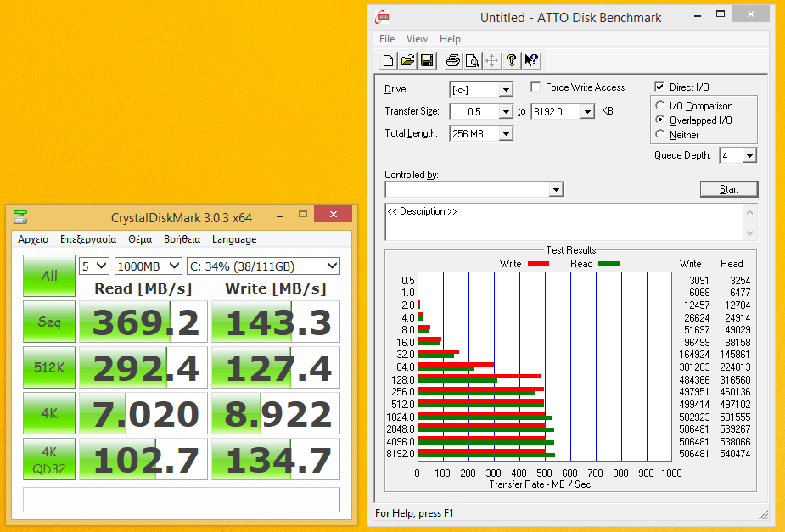
Task: Click the ATTO read value 3254 for 0.5
Action: 740,280
